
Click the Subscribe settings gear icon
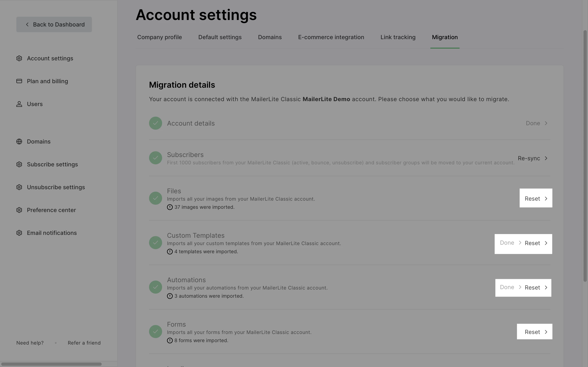19,164
